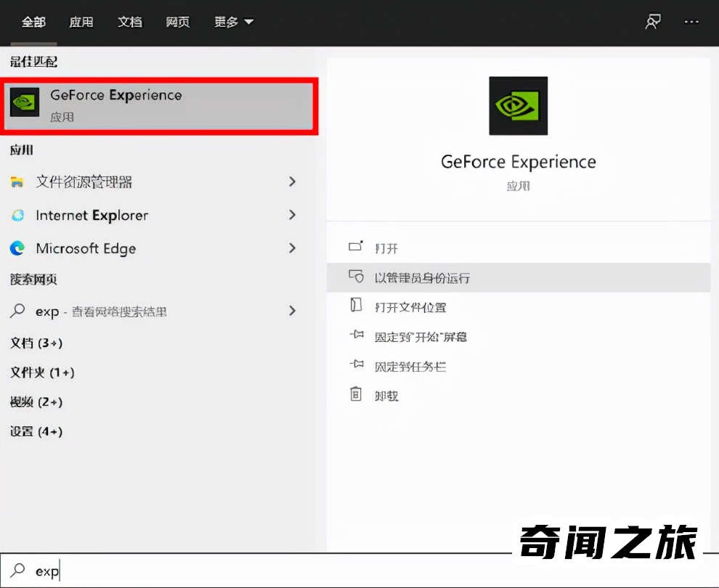Click the Microsoft Edge icon
This screenshot has height=588, width=719.
(x=17, y=248)
